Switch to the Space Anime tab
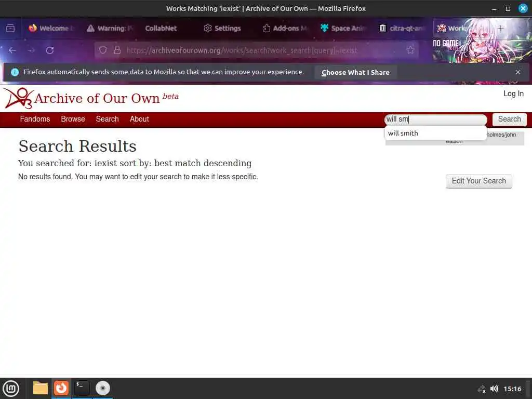The height and width of the screenshot is (399, 532). 344,28
